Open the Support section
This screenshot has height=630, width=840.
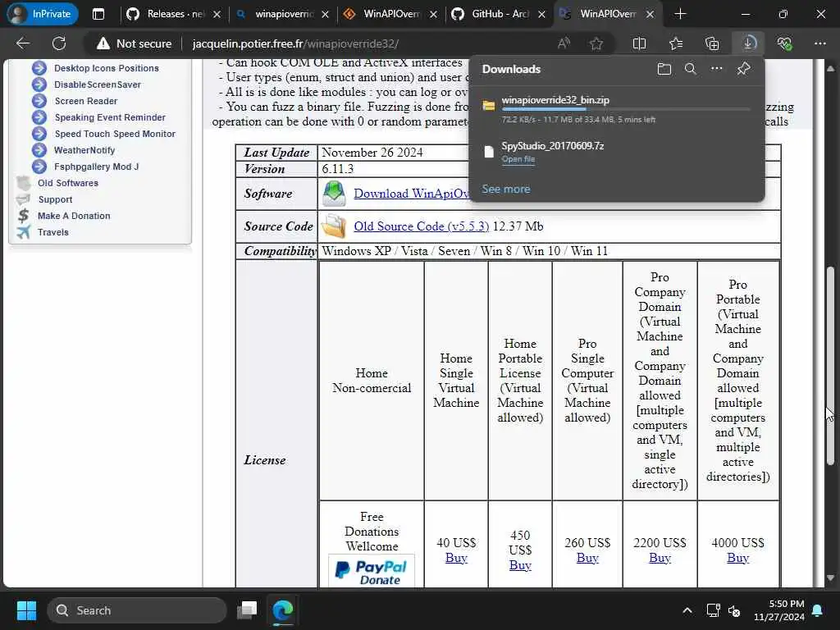pyautogui.click(x=55, y=199)
